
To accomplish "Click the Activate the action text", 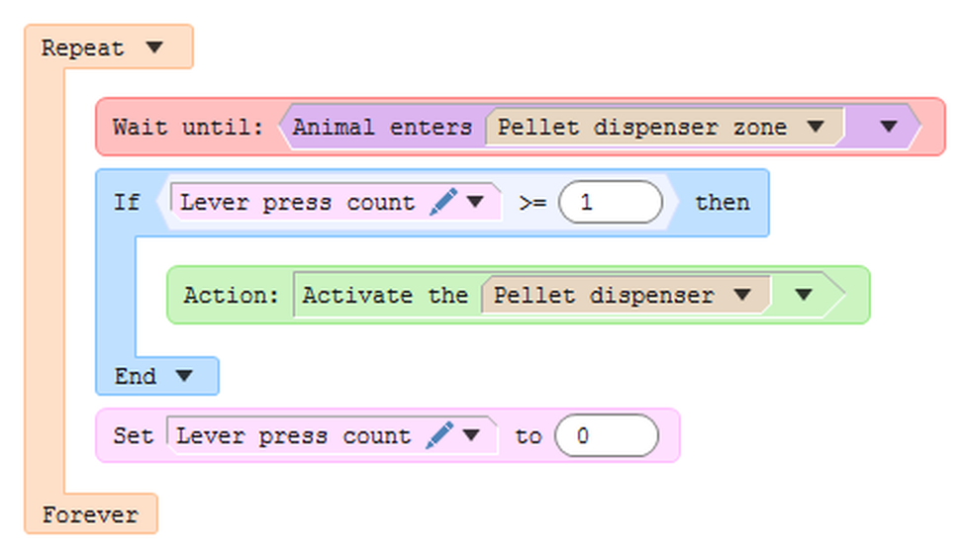I will [385, 295].
